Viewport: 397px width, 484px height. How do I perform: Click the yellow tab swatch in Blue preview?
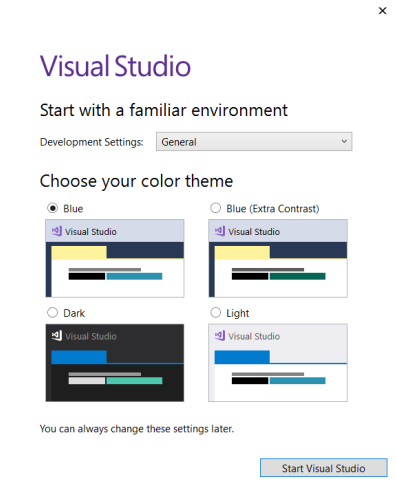coord(79,253)
